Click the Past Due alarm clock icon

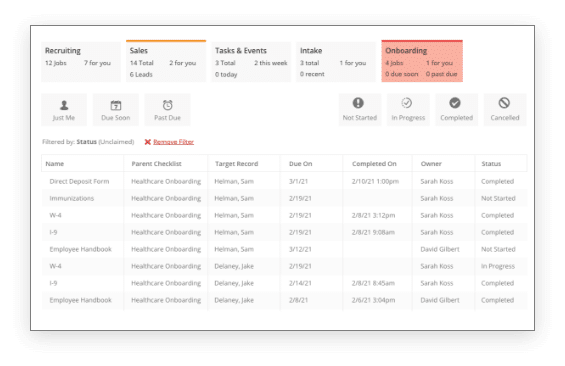click(168, 105)
